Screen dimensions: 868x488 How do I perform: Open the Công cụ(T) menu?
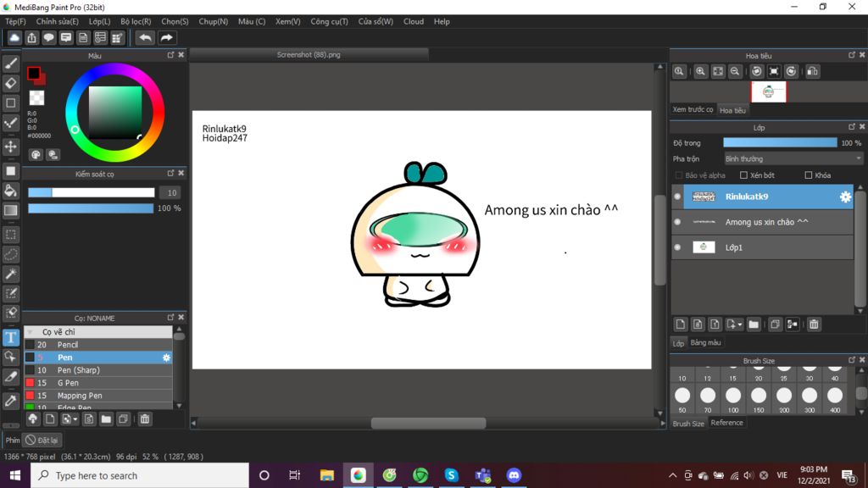(330, 21)
